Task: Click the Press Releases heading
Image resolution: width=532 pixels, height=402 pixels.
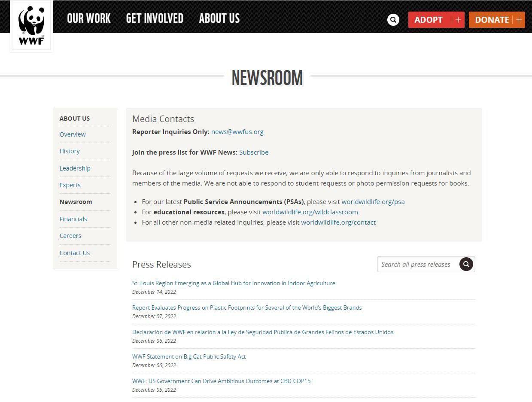Action: [161, 265]
